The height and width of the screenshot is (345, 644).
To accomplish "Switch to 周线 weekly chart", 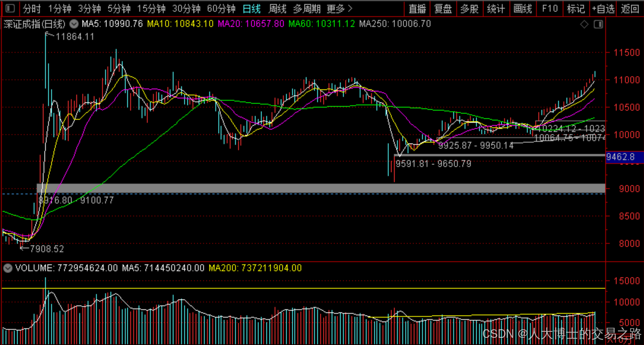I will click(x=277, y=9).
